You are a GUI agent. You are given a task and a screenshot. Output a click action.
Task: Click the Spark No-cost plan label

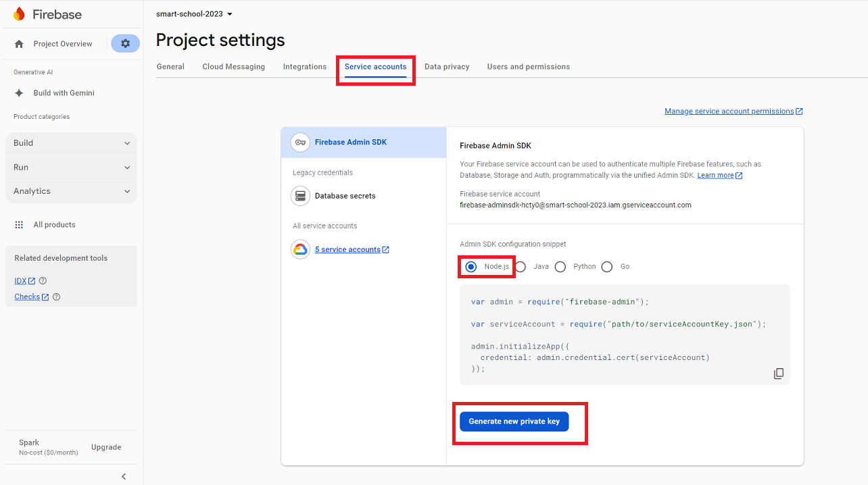(48, 447)
